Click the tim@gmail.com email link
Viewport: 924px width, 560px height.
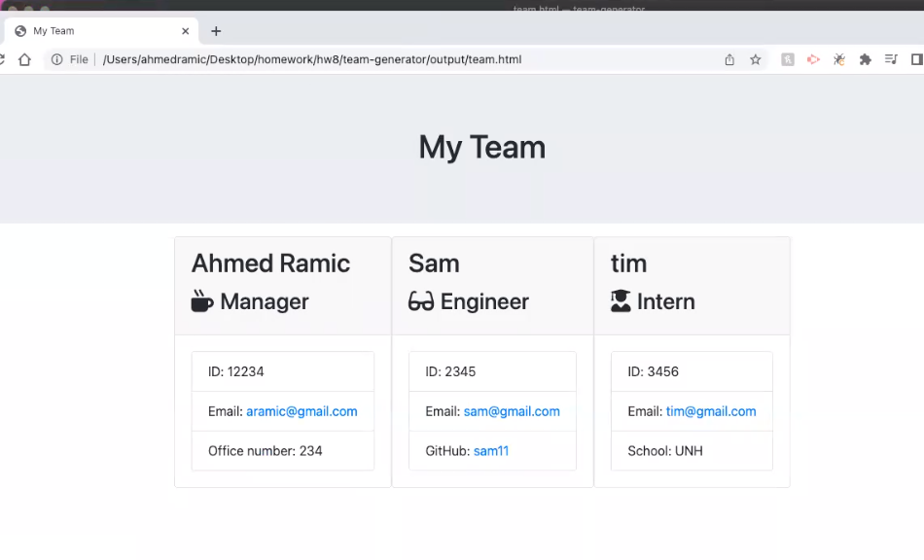point(711,411)
